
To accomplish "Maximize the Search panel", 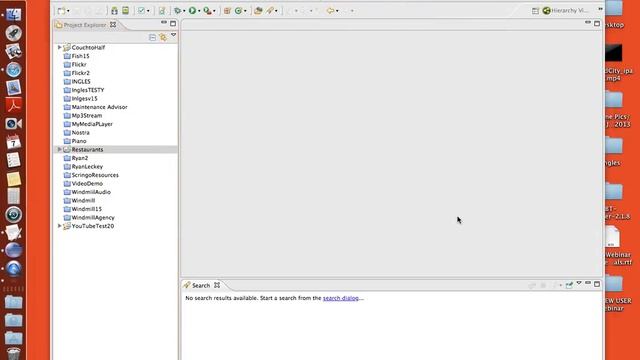I will coord(597,284).
